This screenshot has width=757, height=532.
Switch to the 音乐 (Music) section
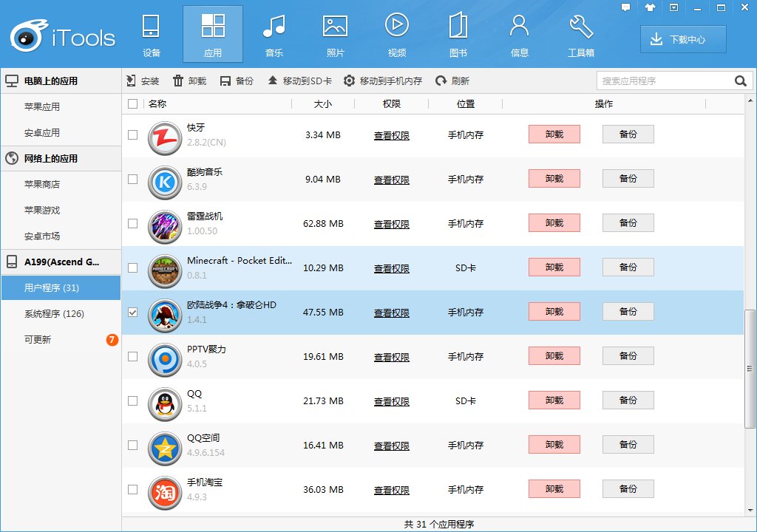[274, 34]
